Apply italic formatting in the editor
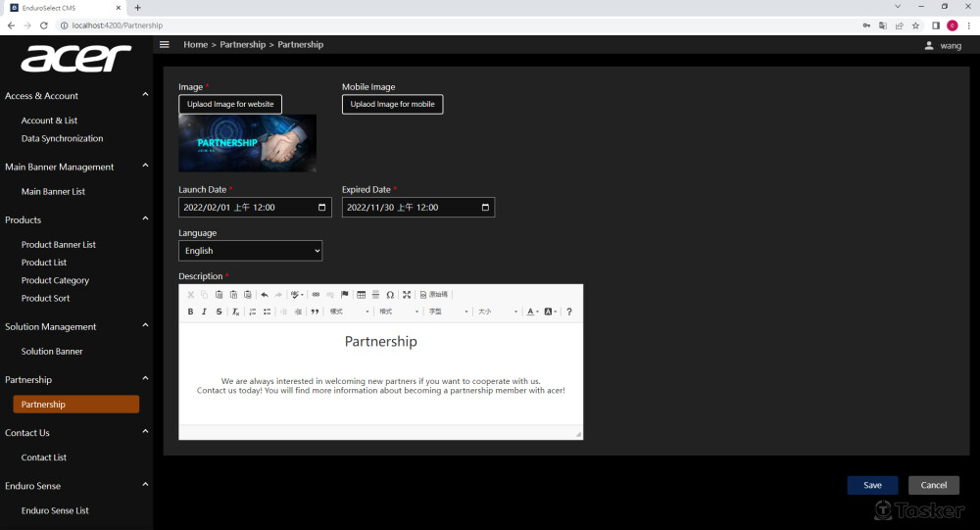The height and width of the screenshot is (530, 980). pyautogui.click(x=204, y=312)
